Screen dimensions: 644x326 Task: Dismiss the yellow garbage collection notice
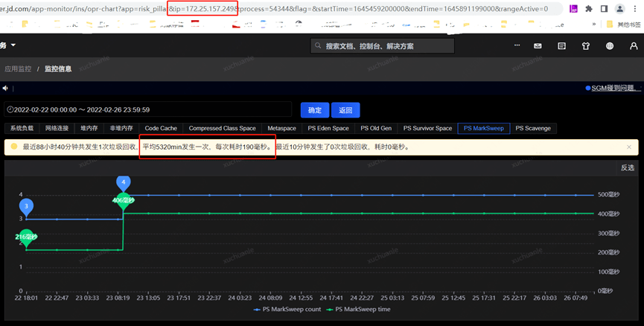629,147
